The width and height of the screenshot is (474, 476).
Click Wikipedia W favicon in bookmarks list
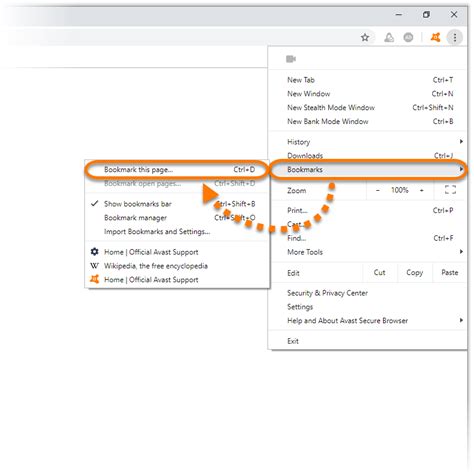click(94, 266)
